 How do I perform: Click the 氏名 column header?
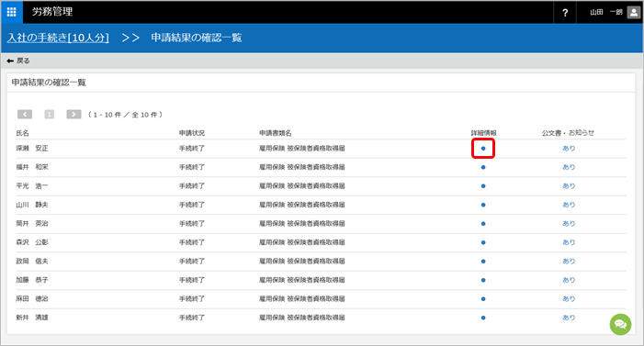pyautogui.click(x=23, y=133)
